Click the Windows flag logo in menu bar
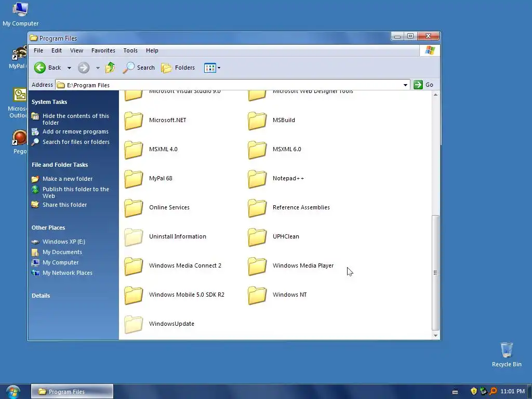The height and width of the screenshot is (399, 532). pos(430,50)
